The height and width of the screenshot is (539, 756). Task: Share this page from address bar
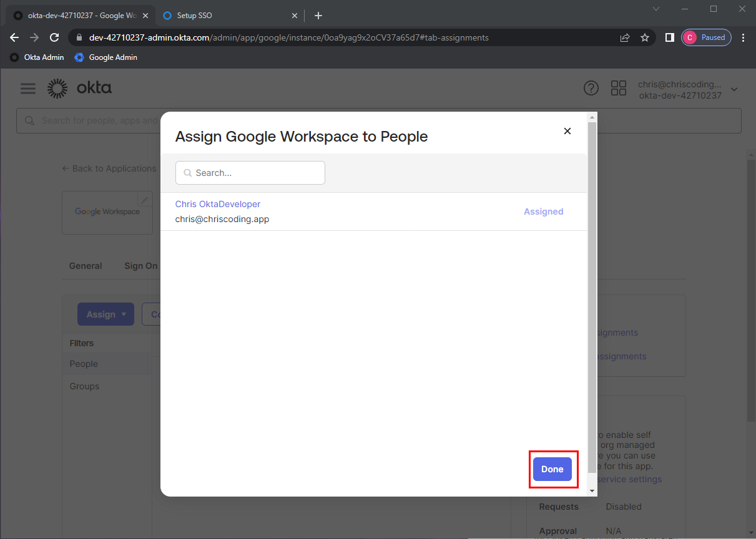625,37
